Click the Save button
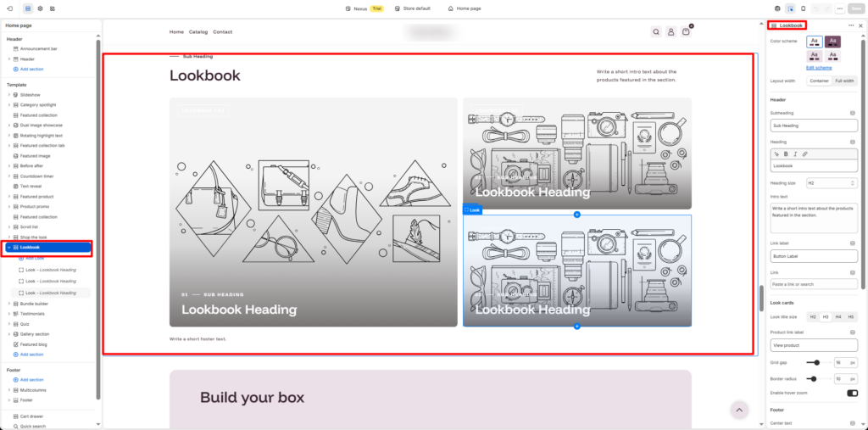The width and height of the screenshot is (868, 430). 856,8
